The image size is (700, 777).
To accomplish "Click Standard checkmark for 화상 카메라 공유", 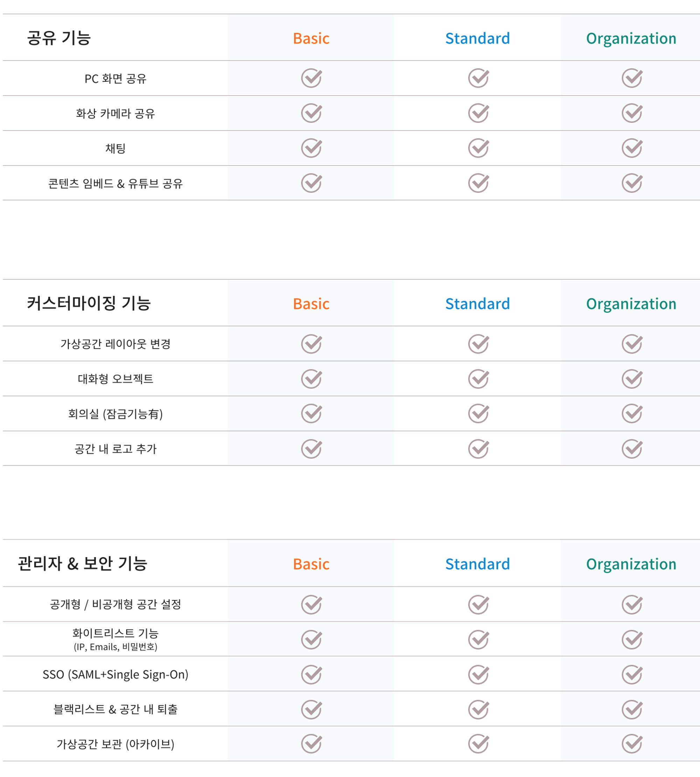I will pyautogui.click(x=478, y=113).
